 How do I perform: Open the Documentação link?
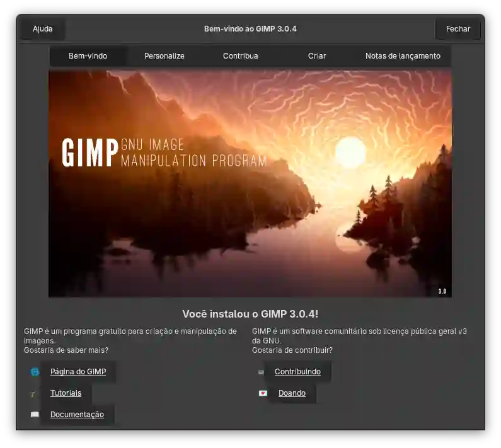click(x=77, y=415)
